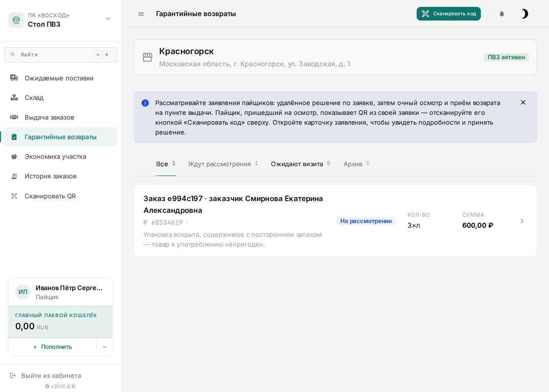549x392 pixels.
Task: Click the ПК «ВОСХОД» logo icon
Action: [x=16, y=20]
